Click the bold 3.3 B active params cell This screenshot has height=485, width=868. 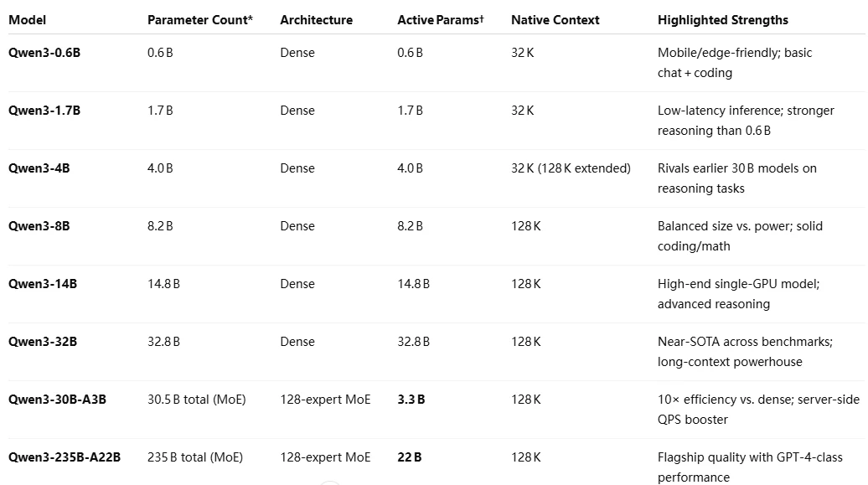(x=411, y=400)
